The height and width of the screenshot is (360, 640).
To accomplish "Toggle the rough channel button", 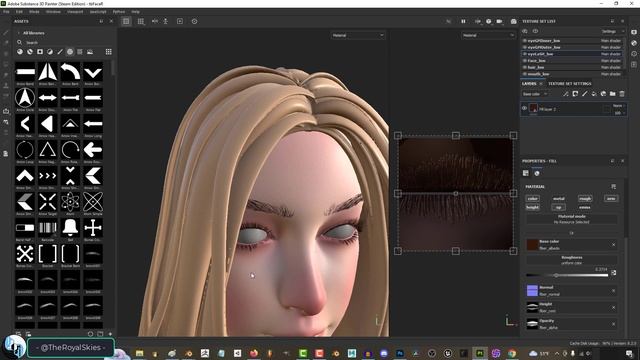I will [585, 199].
